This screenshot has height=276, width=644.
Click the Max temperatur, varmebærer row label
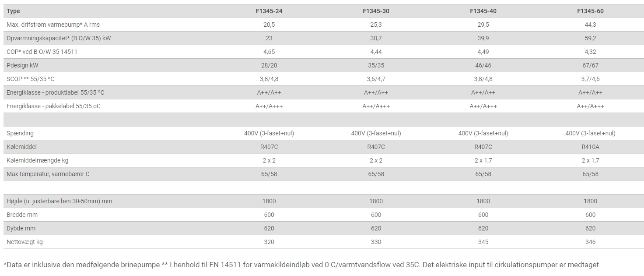(48, 174)
